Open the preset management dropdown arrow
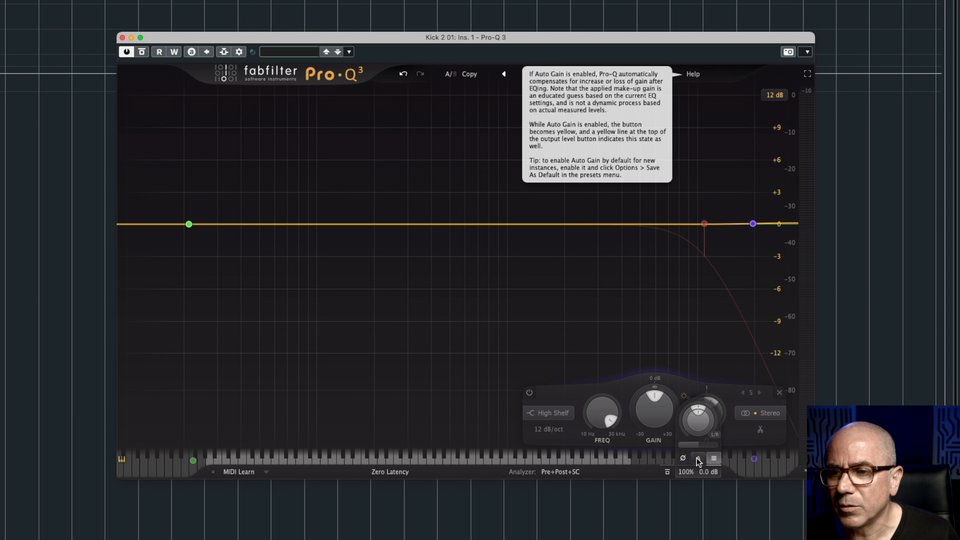This screenshot has height=540, width=960. [x=349, y=52]
